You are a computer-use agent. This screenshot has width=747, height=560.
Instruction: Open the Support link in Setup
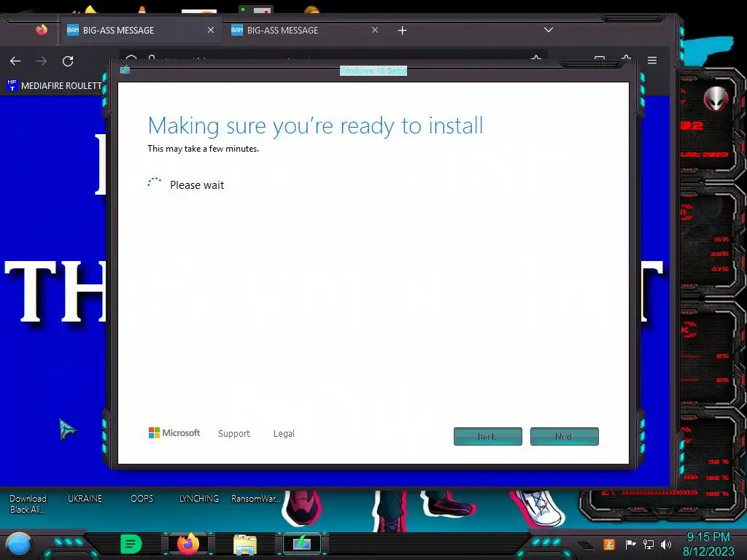click(234, 433)
